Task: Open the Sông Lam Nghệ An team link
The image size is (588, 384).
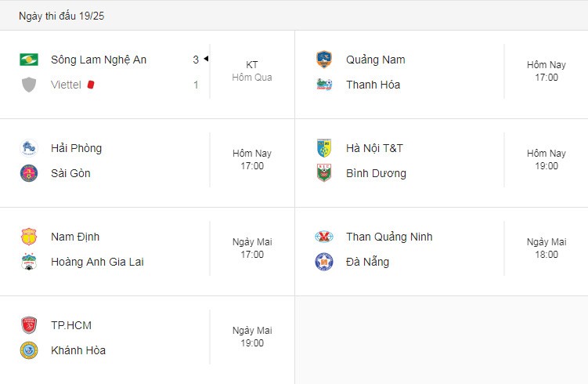Action: point(99,60)
